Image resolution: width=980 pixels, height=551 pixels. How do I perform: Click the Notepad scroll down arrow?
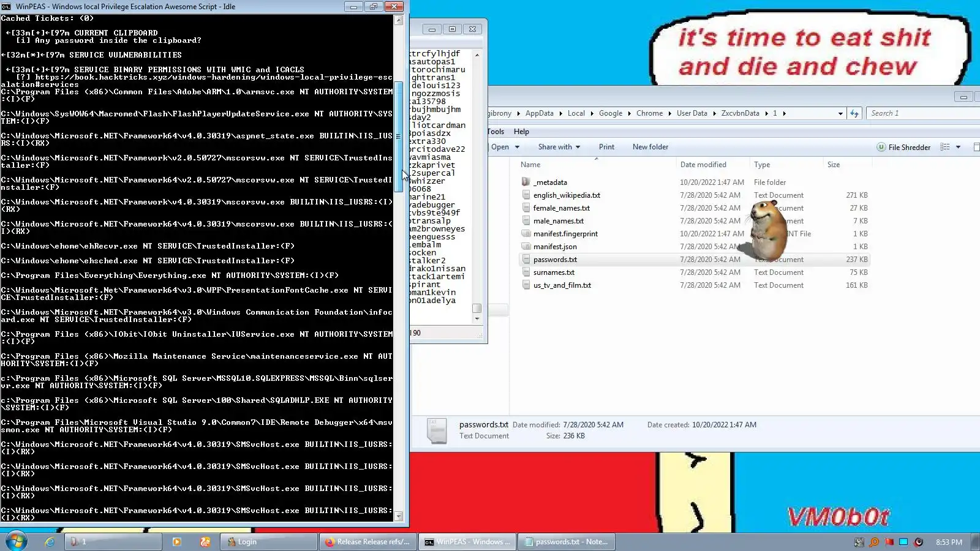pos(477,319)
